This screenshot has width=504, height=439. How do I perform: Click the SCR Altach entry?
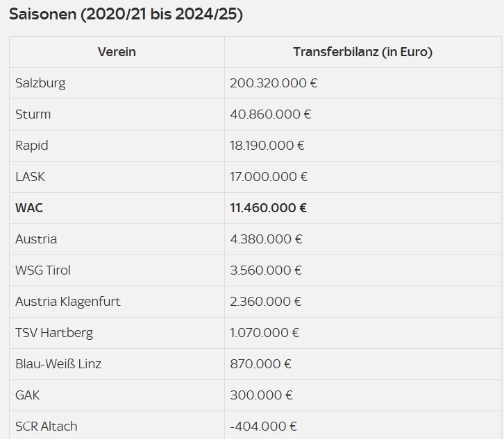click(46, 427)
